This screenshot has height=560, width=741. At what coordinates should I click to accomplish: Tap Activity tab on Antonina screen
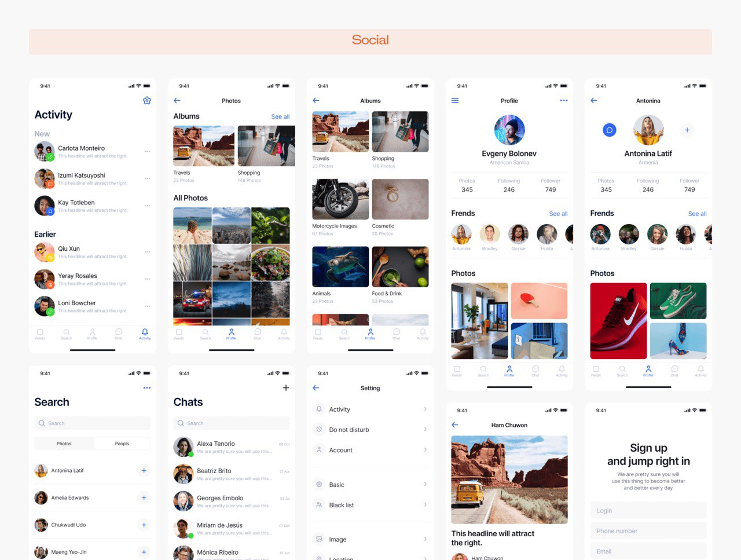tap(700, 371)
